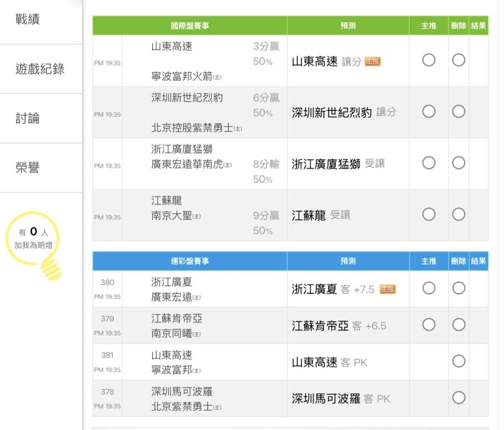This screenshot has width=504, height=430.
Task: Select 主推 radio for 深圳新世紀烈豹 讓分 prediction
Action: pos(429,112)
